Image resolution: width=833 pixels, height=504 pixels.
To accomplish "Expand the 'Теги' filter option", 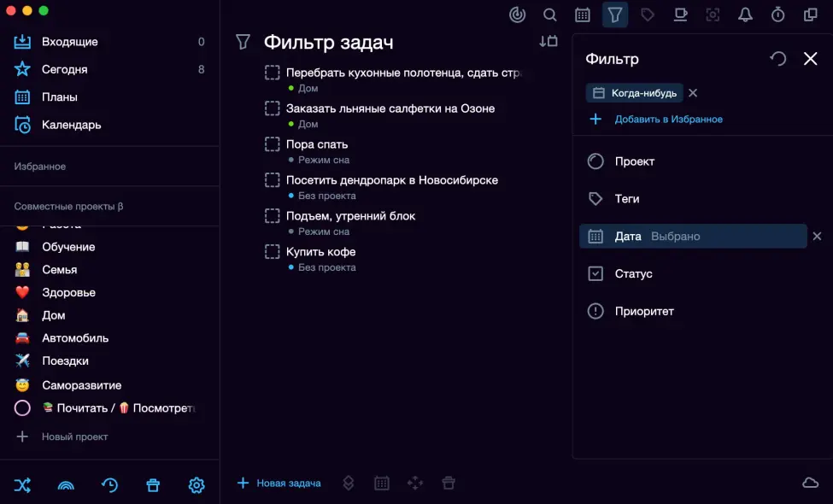I will click(626, 199).
